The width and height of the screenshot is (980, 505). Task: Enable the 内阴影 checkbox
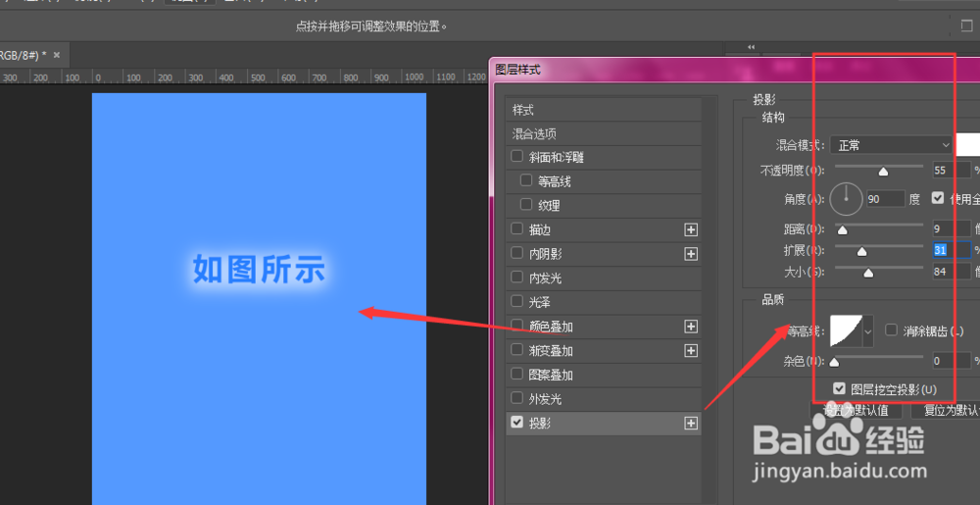[x=516, y=253]
